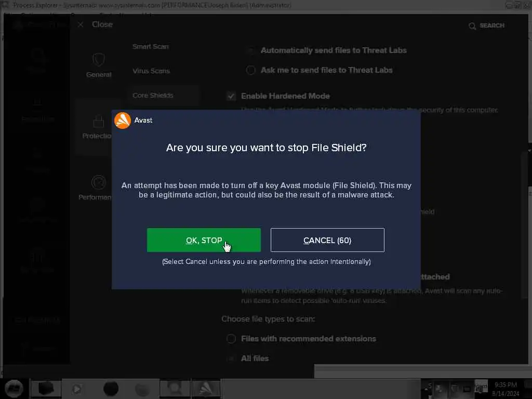Viewport: 532px width, 399px height.
Task: Show hidden system tray icons arrow
Action: pos(427,389)
